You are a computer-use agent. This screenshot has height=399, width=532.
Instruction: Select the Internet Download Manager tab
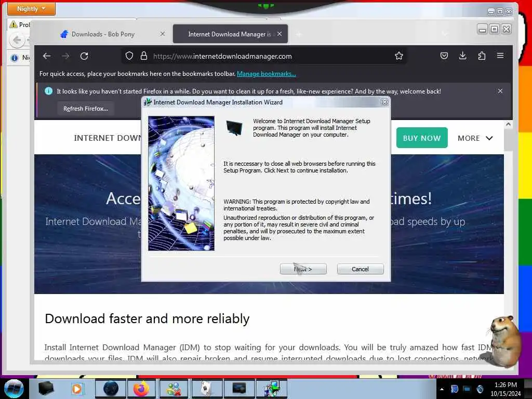click(230, 34)
